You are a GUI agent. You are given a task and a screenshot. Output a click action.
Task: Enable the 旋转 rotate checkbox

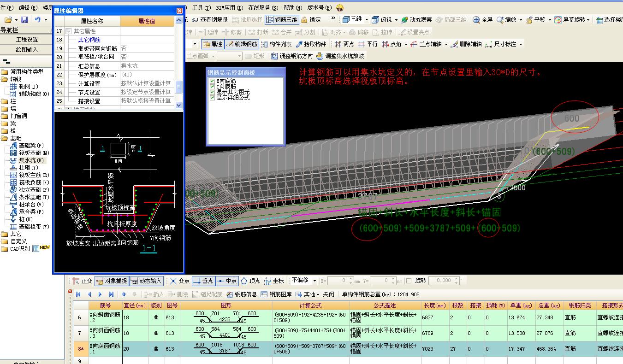(409, 281)
